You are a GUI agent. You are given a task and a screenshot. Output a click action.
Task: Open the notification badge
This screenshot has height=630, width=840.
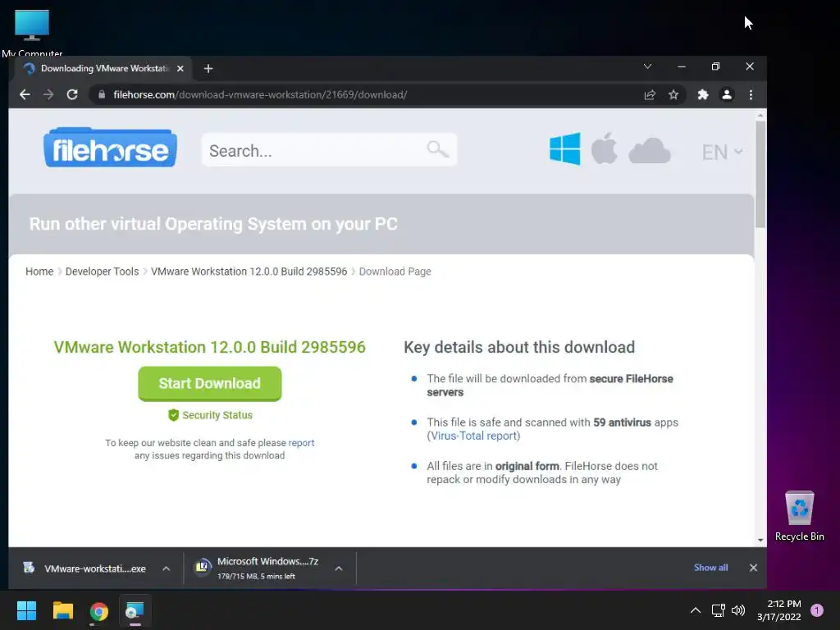[x=817, y=610]
